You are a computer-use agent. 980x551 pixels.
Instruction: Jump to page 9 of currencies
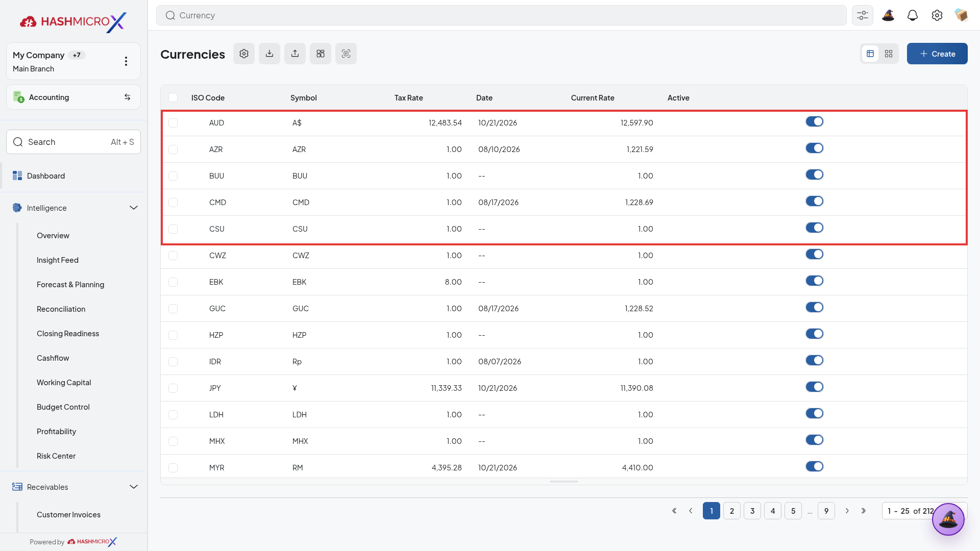click(826, 511)
